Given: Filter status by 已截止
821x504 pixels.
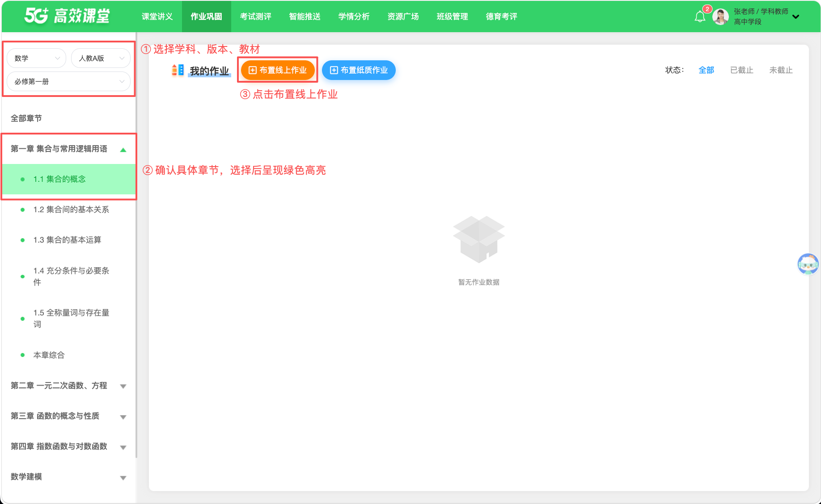Looking at the screenshot, I should (x=741, y=70).
